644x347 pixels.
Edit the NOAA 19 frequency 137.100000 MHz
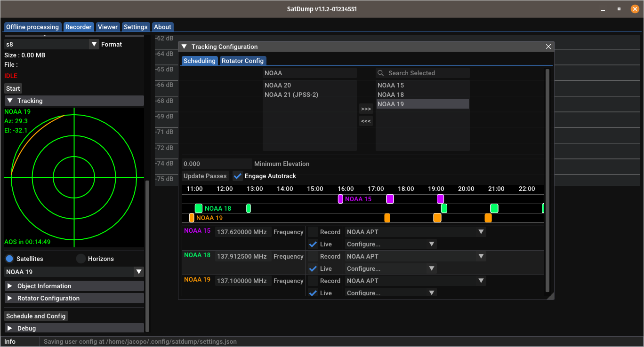(x=242, y=281)
